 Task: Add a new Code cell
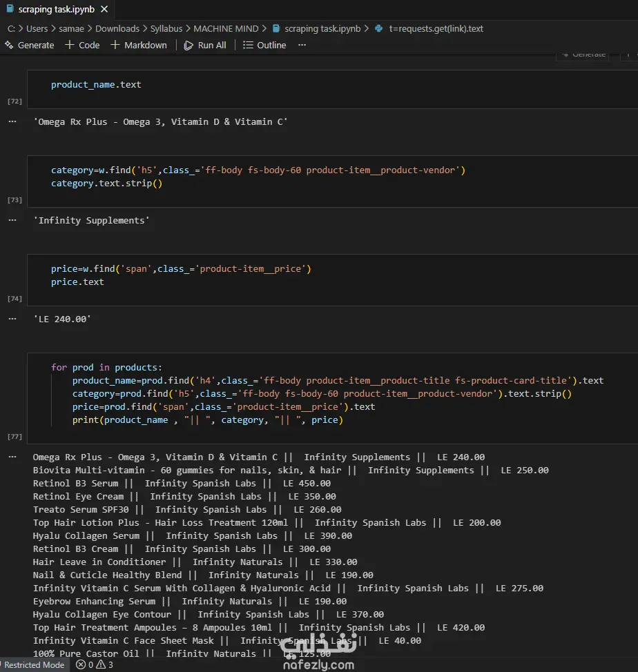click(x=82, y=45)
